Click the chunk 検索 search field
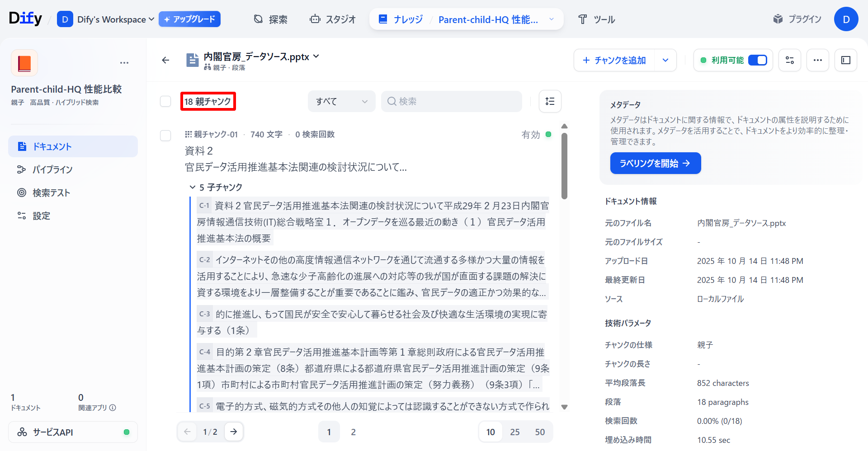Viewport: 868px width, 451px height. [451, 101]
